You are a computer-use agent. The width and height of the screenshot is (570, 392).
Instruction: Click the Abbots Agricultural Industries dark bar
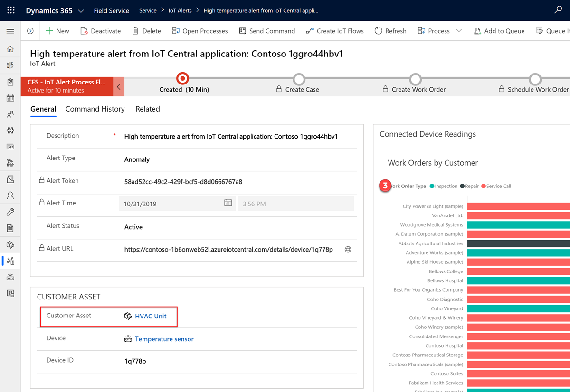(x=519, y=243)
